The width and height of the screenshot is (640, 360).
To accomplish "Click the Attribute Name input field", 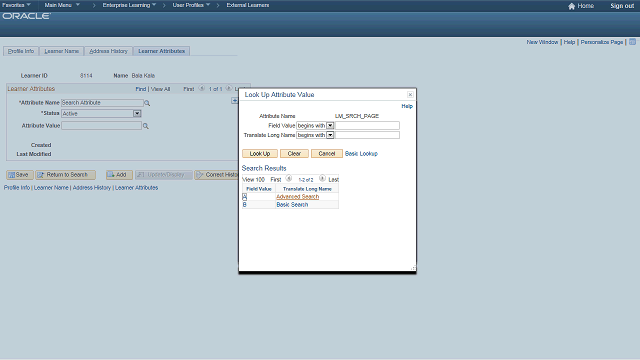I will [102, 103].
